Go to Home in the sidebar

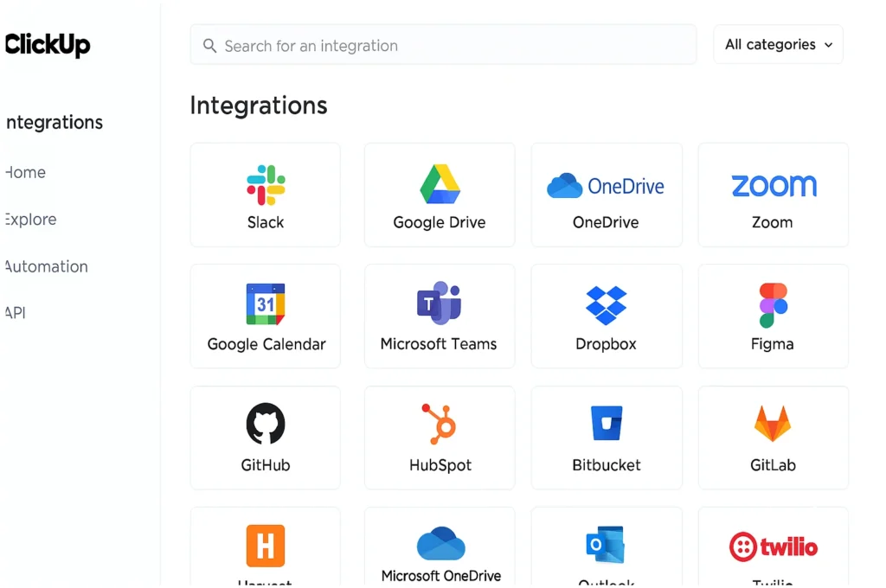26,172
